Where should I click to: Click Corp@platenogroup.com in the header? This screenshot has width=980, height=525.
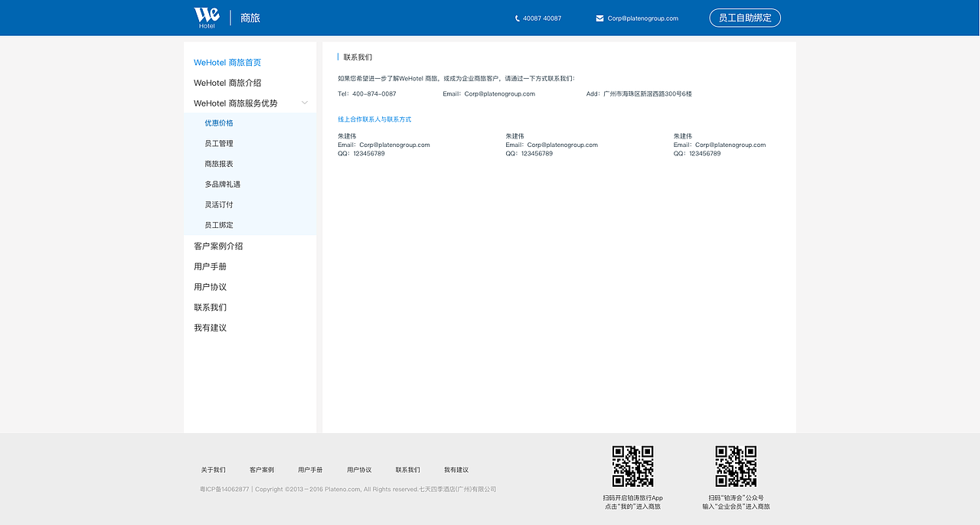[x=644, y=18]
